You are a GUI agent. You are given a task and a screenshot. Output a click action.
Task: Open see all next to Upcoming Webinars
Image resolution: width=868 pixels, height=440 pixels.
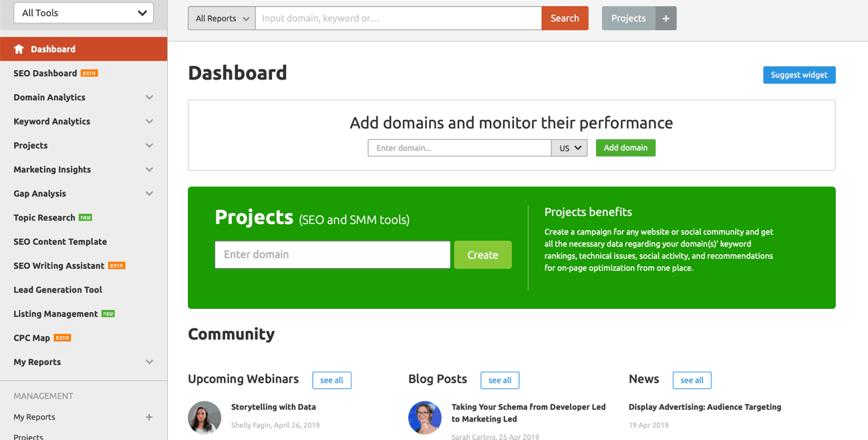click(331, 380)
